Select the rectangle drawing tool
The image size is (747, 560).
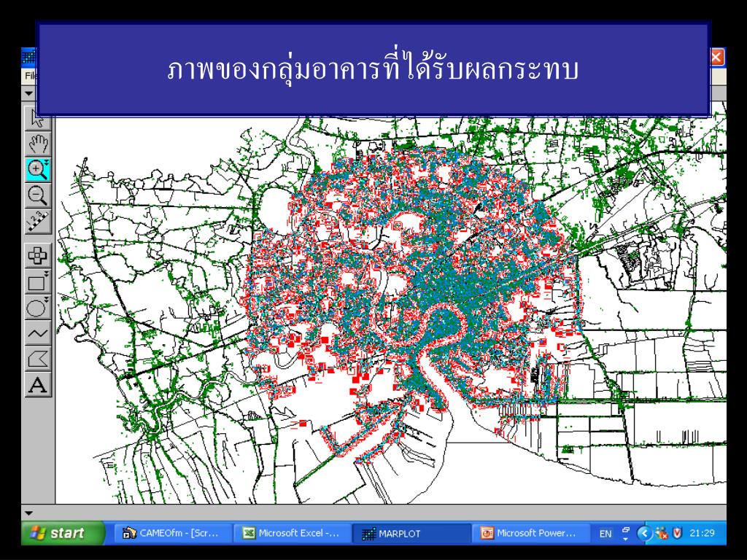coord(38,282)
